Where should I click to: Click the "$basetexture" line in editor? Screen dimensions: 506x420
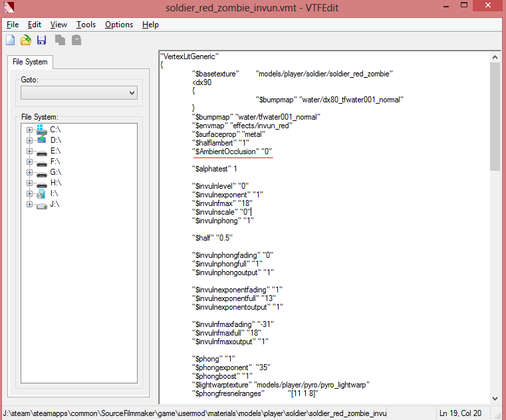(293, 74)
